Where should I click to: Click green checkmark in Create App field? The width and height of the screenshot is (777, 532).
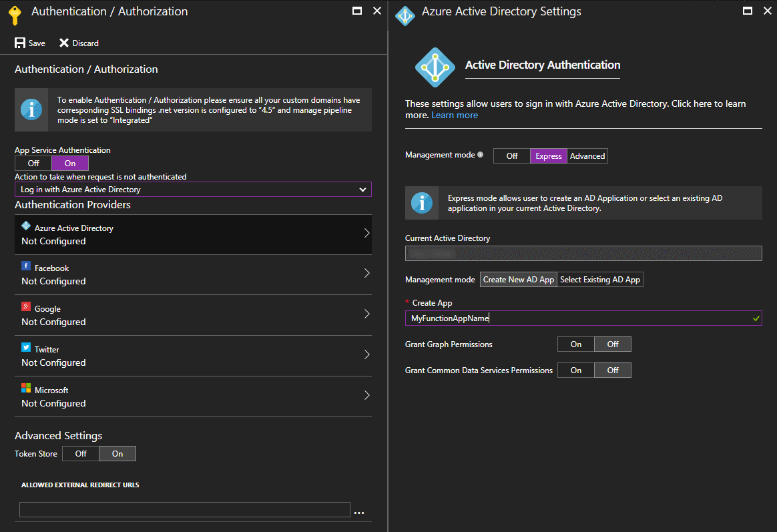(x=756, y=318)
